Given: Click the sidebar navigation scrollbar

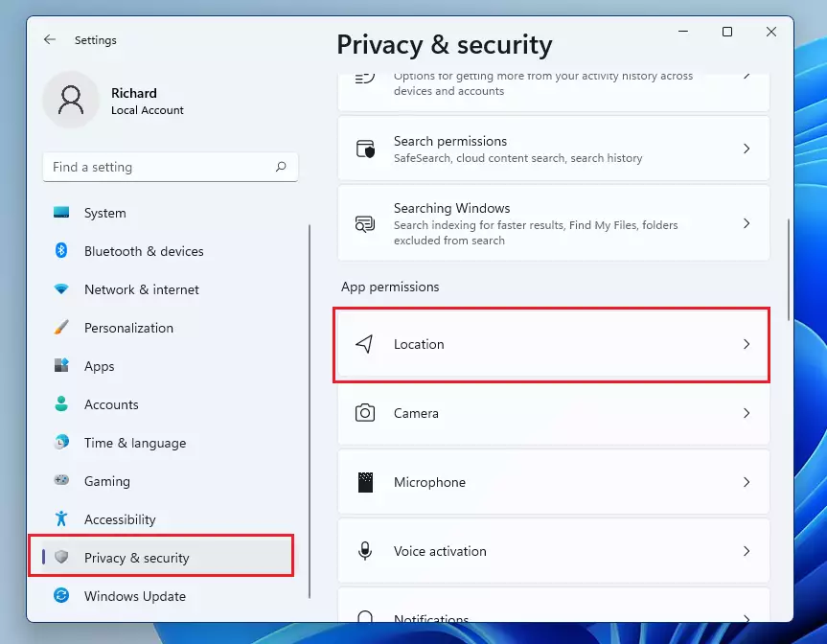Looking at the screenshot, I should 310,411.
